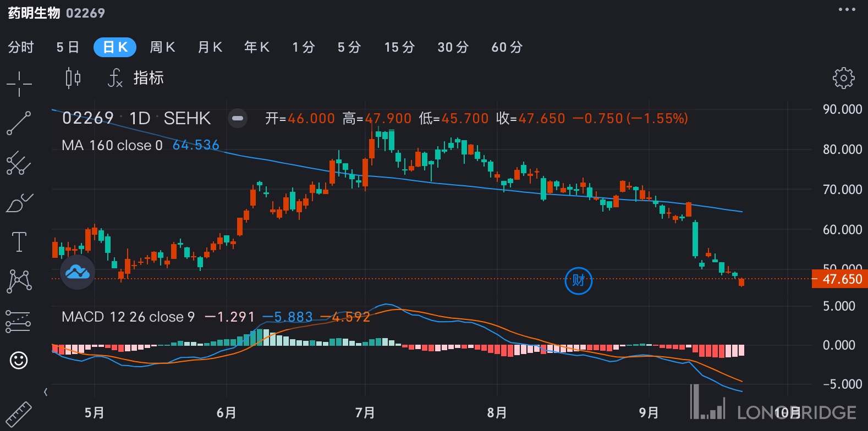Click the cloud sync icon on chart
Viewport: 868px width, 431px height.
pos(78,272)
